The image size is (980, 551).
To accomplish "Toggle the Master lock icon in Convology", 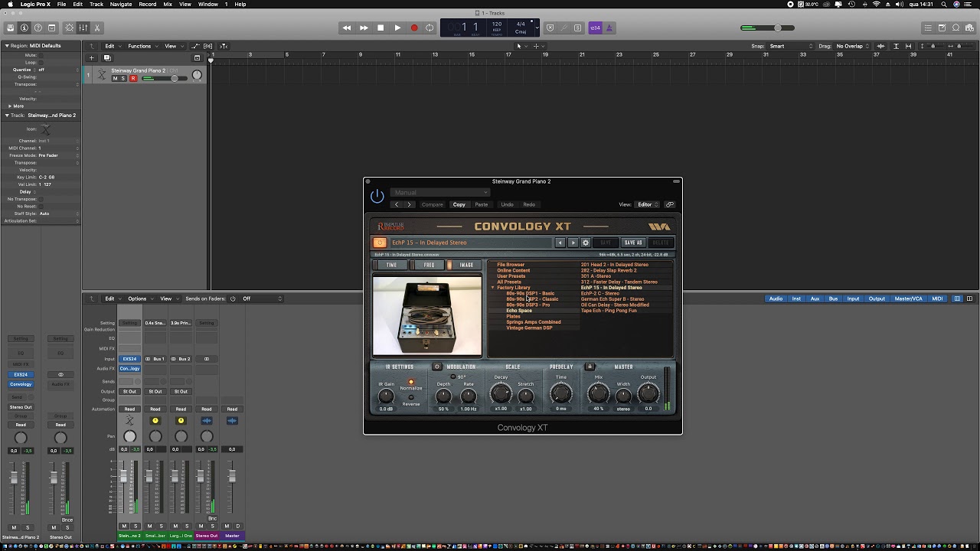I will (x=590, y=367).
